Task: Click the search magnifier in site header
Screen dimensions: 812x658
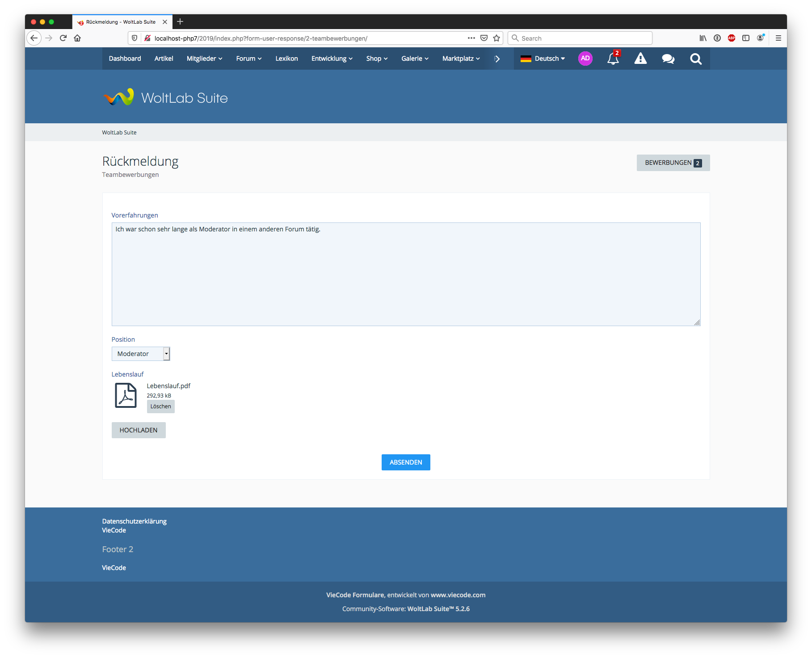Action: tap(695, 59)
